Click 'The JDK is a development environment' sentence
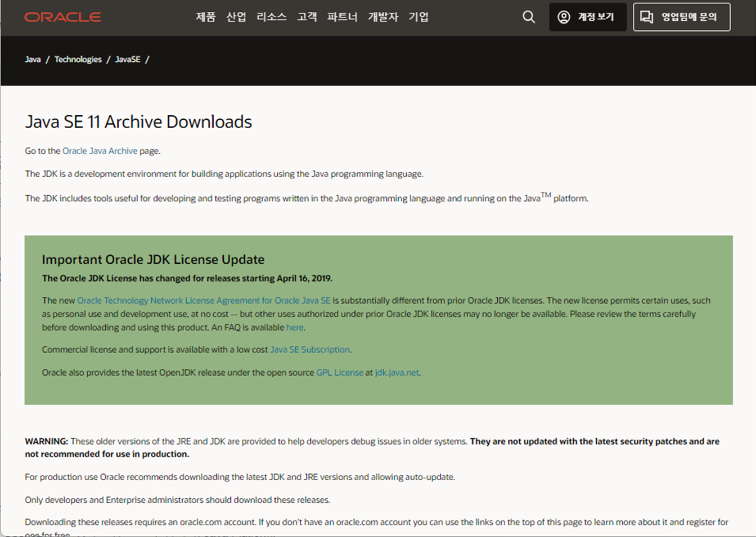 (x=224, y=174)
